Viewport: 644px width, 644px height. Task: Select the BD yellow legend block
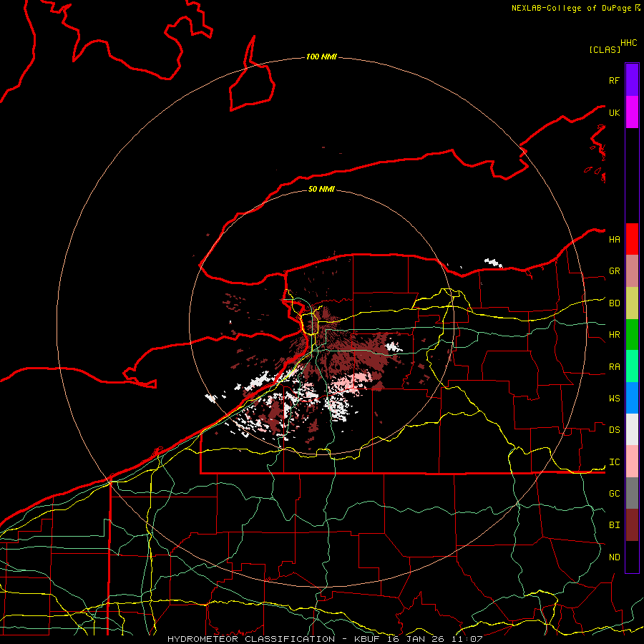coord(632,303)
